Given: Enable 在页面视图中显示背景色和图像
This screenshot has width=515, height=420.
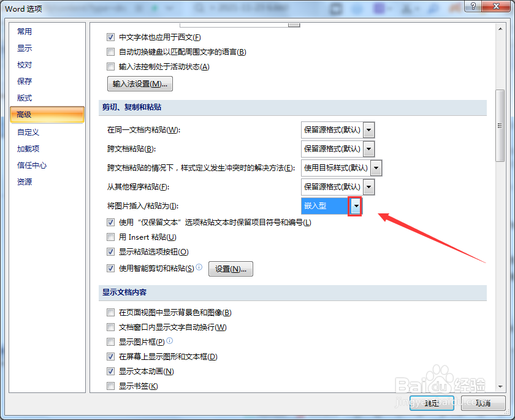Looking at the screenshot, I should pyautogui.click(x=111, y=312).
